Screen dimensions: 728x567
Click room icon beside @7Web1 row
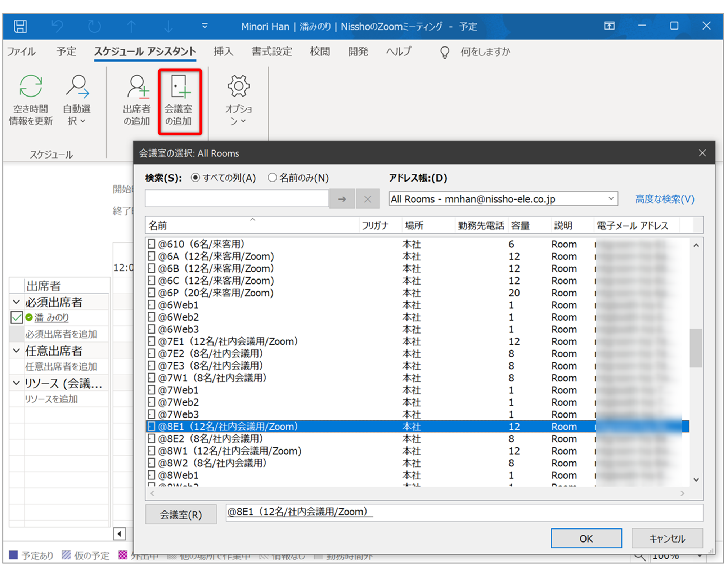click(152, 390)
